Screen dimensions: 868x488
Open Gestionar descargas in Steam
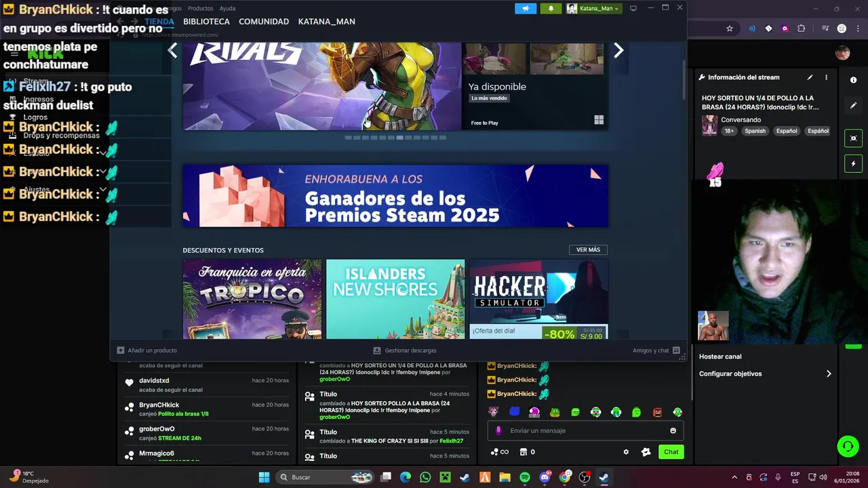pyautogui.click(x=405, y=350)
